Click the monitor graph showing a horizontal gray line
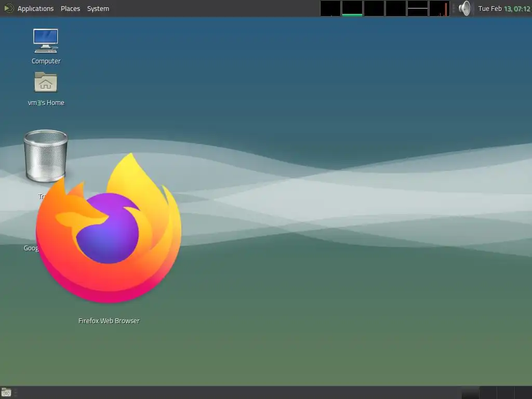Viewport: 532px width, 399px height. click(x=418, y=8)
